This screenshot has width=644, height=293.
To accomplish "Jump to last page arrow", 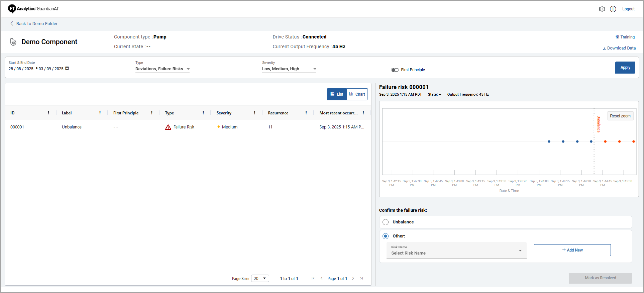I will 361,278.
